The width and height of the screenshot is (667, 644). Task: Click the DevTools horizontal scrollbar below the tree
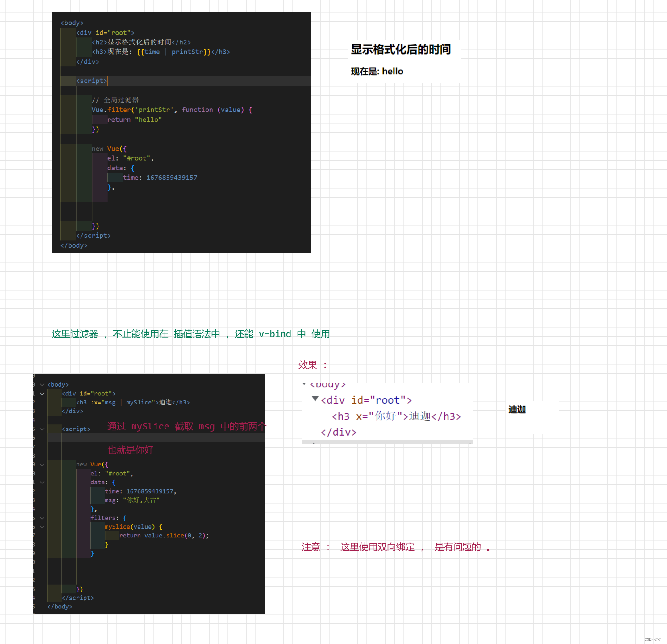coord(387,442)
